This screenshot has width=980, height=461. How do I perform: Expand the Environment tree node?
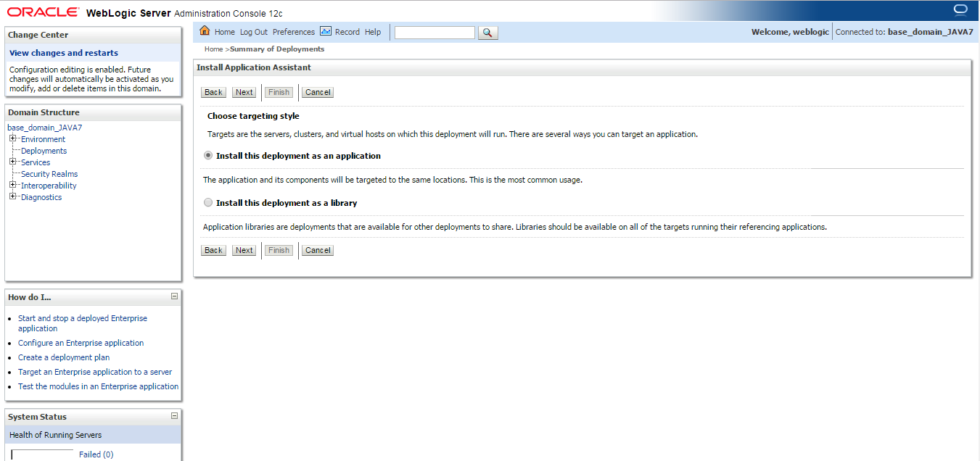[x=12, y=138]
